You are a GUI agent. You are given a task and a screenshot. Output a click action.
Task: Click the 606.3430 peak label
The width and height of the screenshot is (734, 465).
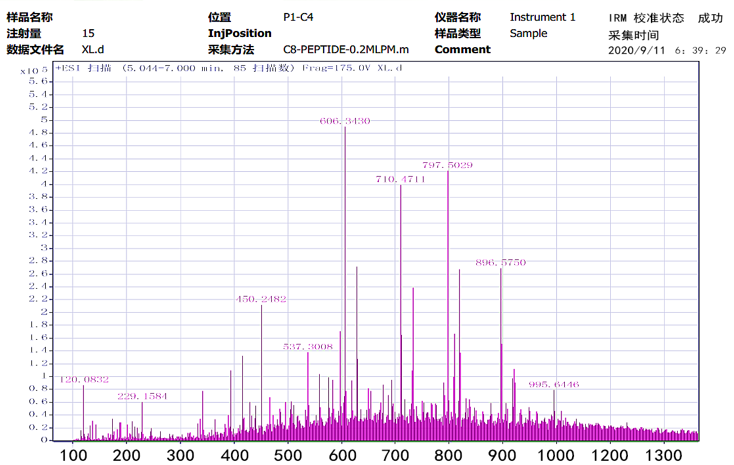click(x=345, y=120)
